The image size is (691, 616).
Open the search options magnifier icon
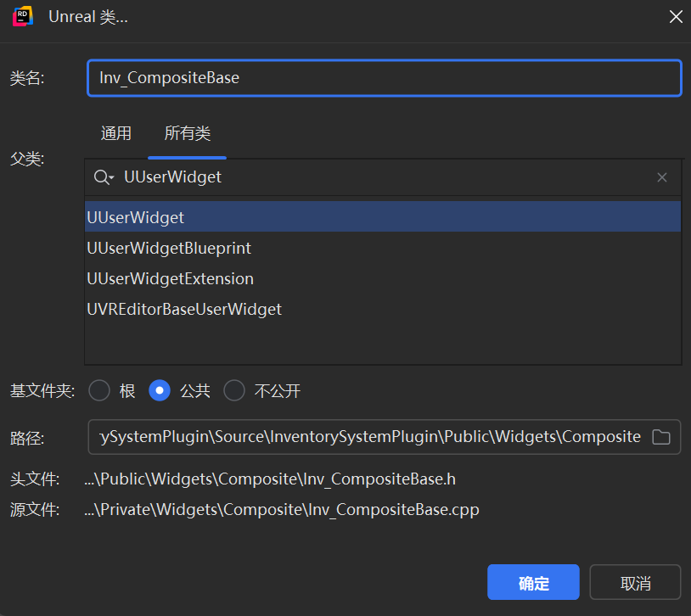(x=104, y=177)
